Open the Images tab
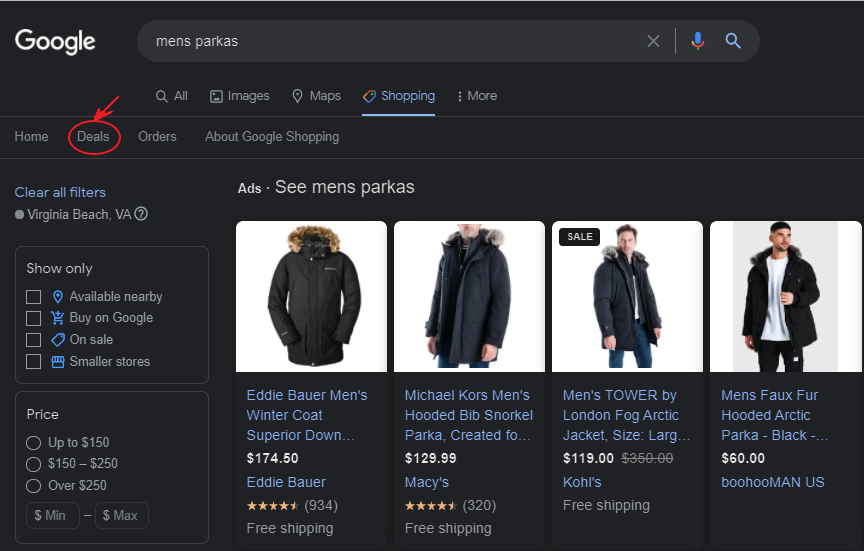The image size is (864, 551). pos(240,96)
